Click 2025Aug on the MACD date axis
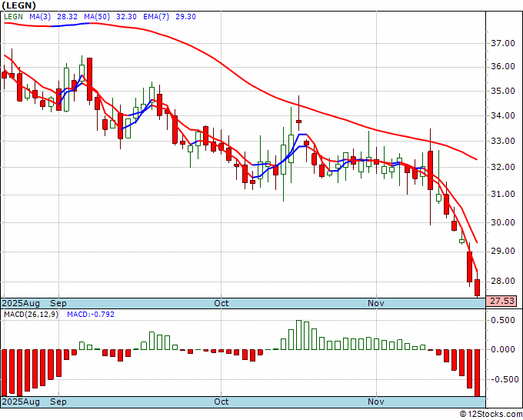This screenshot has width=523, height=420. (x=21, y=402)
